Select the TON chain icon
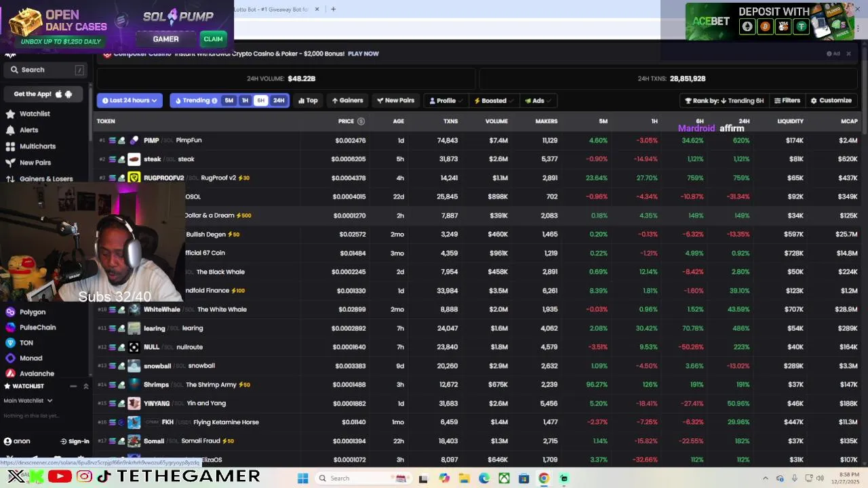 coord(10,343)
